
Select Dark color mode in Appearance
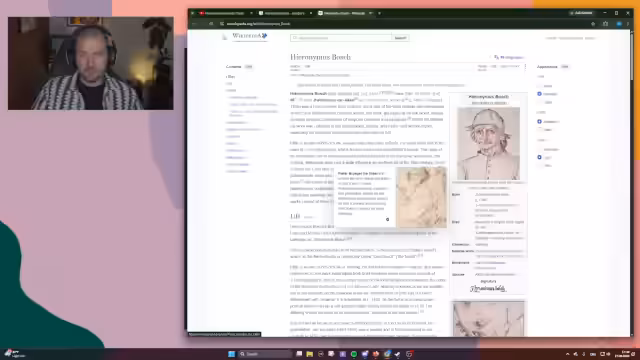click(x=540, y=165)
